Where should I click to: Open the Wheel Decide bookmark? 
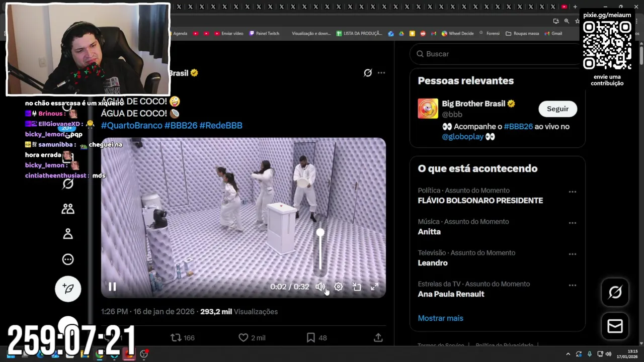click(x=457, y=34)
